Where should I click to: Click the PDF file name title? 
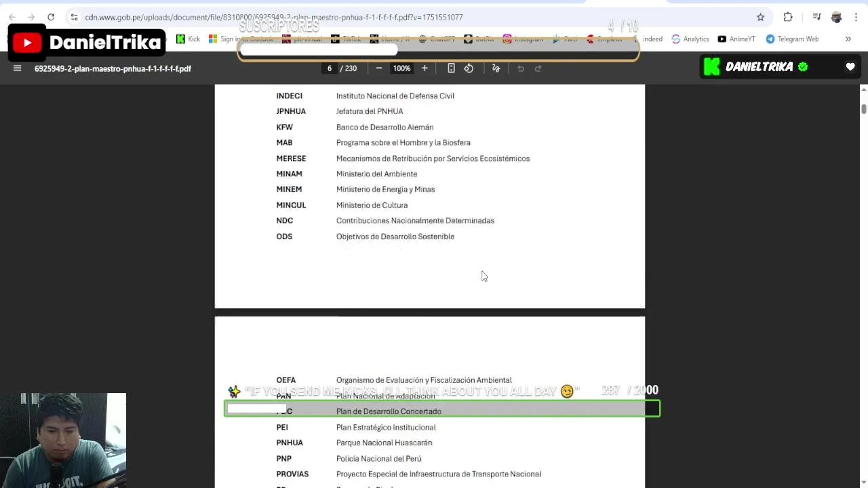[113, 68]
